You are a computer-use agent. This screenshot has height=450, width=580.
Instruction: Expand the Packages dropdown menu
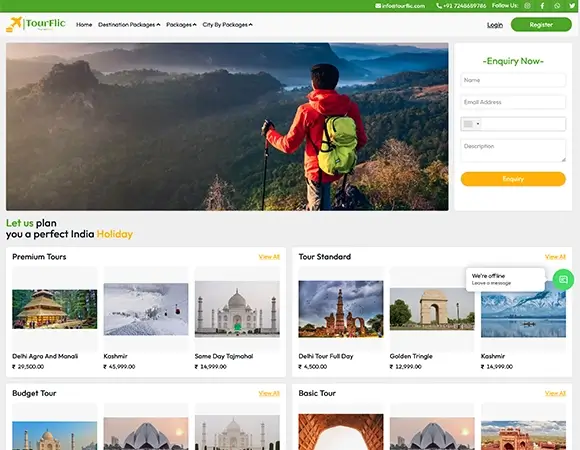coord(181,25)
